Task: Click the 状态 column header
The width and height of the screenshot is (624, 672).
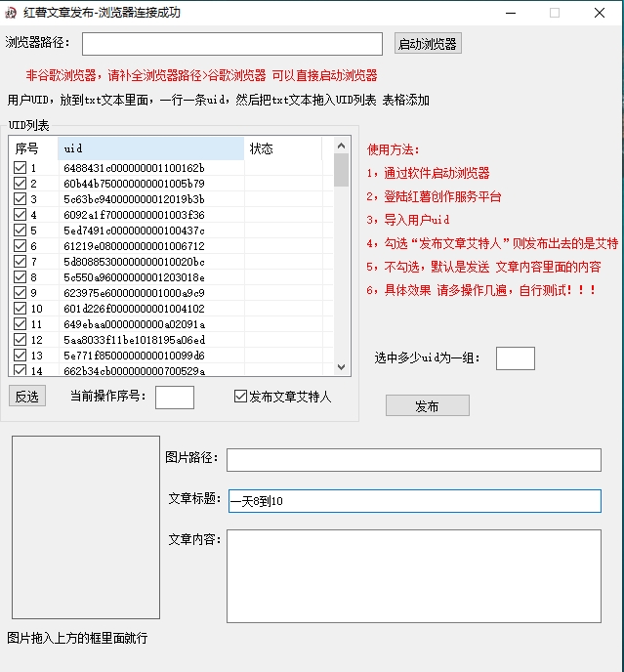Action: [x=283, y=148]
